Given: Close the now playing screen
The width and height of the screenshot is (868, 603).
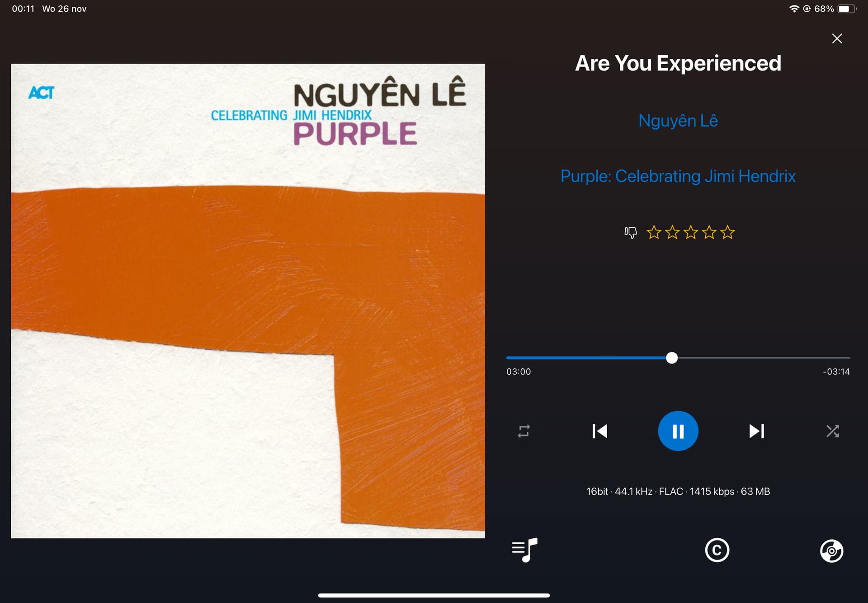Looking at the screenshot, I should coord(837,38).
